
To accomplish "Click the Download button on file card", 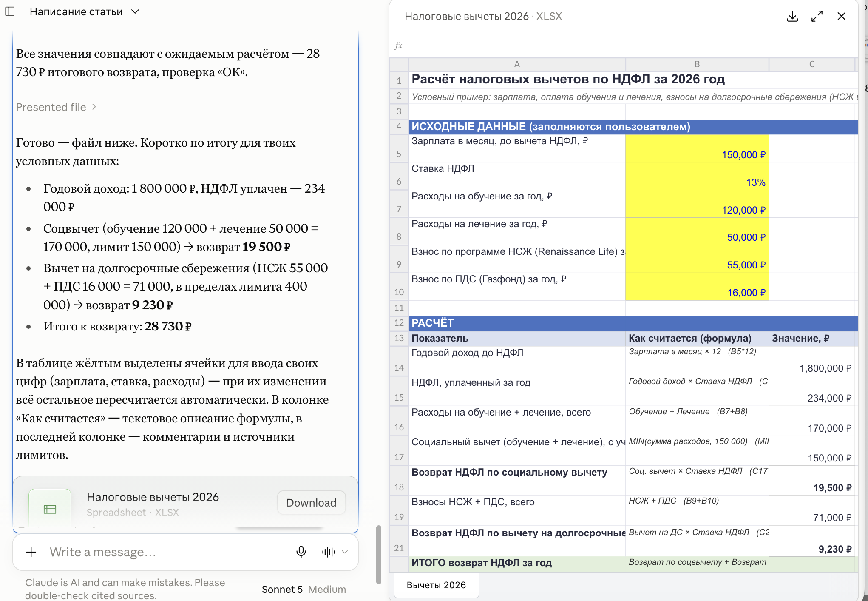I will (x=311, y=503).
